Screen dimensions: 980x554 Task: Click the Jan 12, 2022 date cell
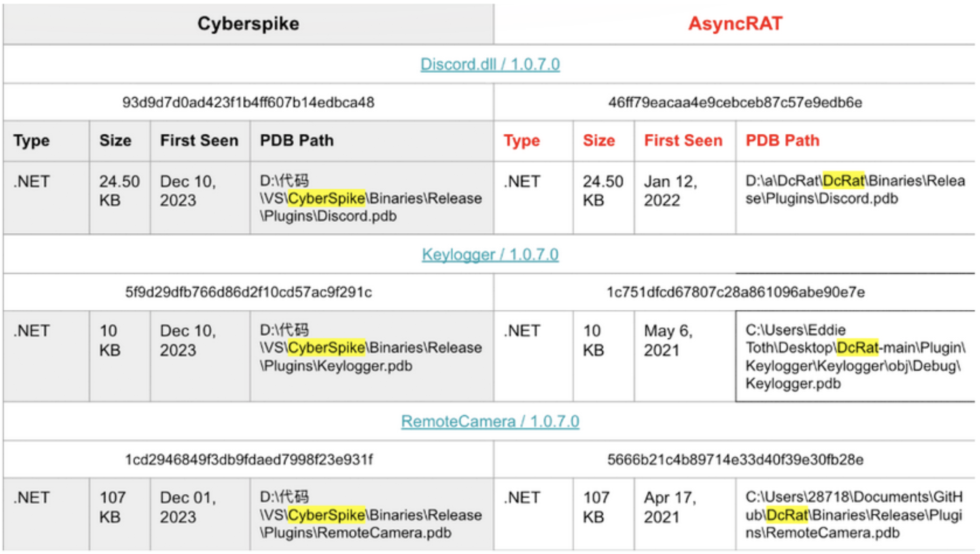[670, 190]
